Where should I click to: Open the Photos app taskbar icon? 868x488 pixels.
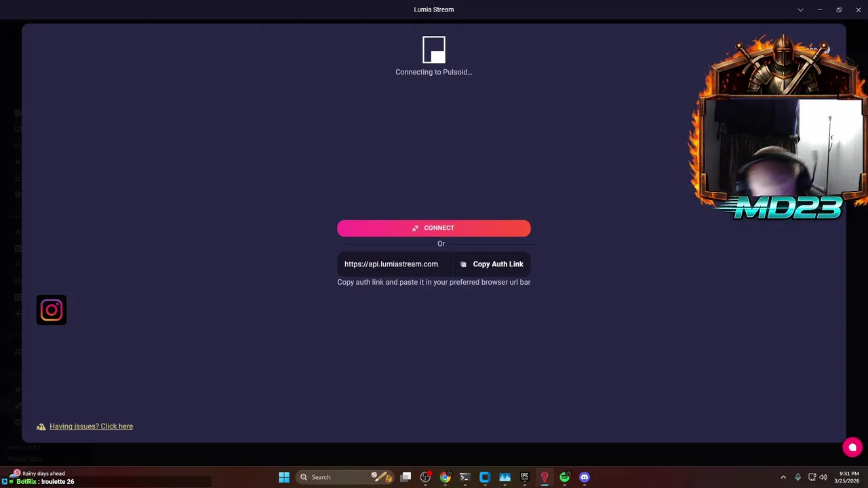point(505,477)
